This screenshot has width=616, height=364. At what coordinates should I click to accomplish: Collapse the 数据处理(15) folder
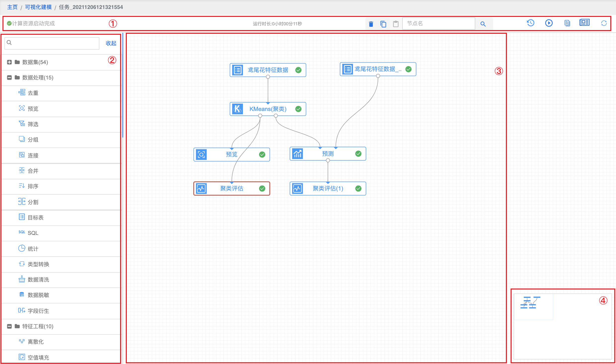point(9,77)
